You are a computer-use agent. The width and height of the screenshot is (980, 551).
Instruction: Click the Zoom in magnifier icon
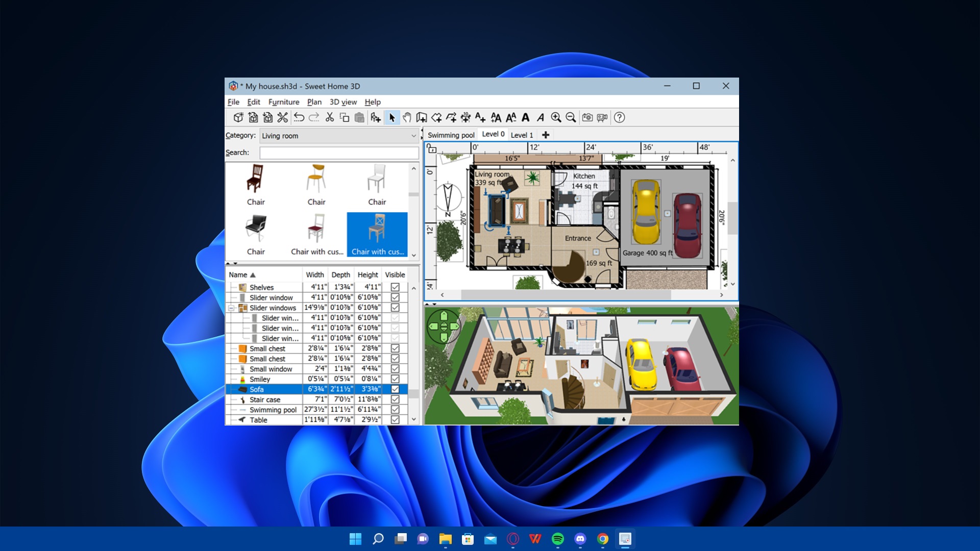click(x=556, y=117)
